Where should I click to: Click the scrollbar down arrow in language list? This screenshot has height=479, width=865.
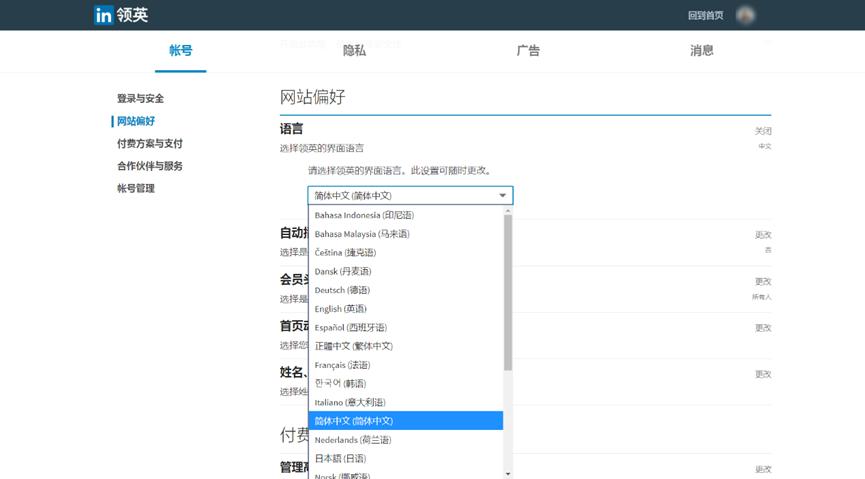(508, 474)
